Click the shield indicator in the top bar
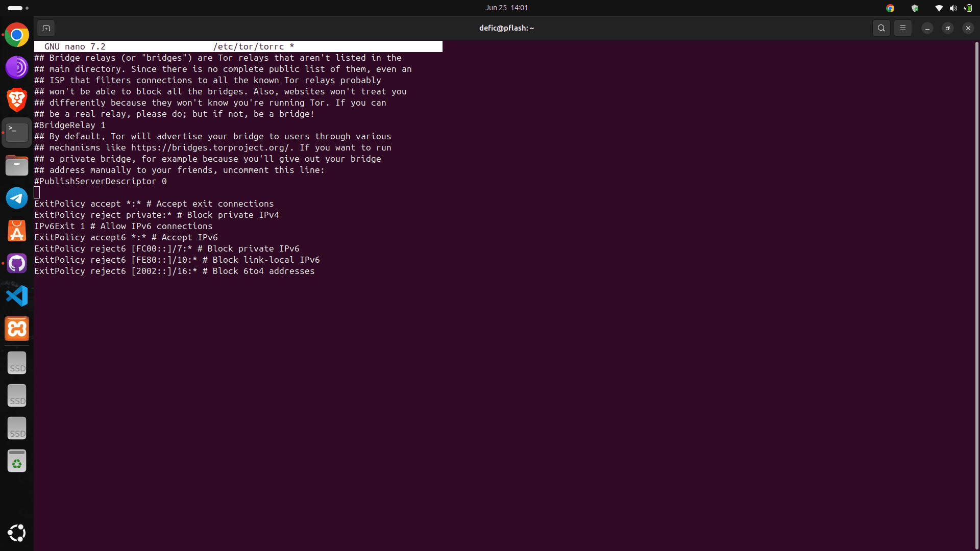The image size is (980, 551). pyautogui.click(x=915, y=8)
